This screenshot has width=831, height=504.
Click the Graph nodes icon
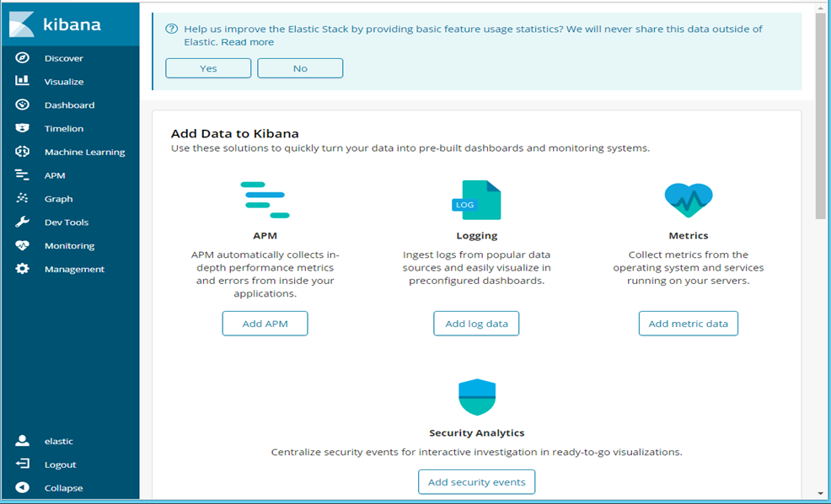click(22, 198)
